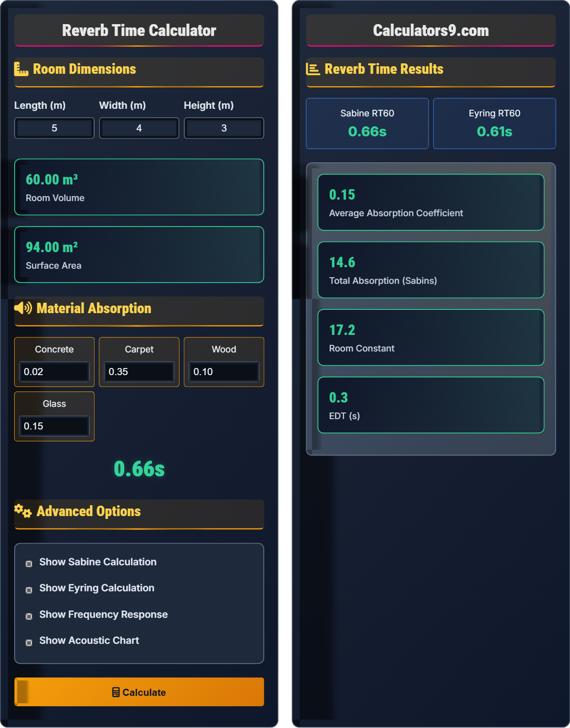The height and width of the screenshot is (728, 570).
Task: Edit the Concrete absorption coefficient field
Action: point(54,372)
